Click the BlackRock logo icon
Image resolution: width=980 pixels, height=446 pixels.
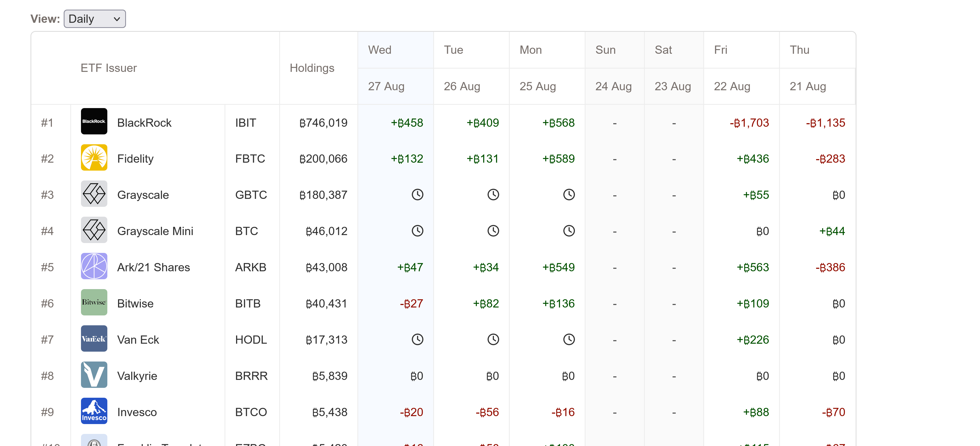tap(94, 121)
